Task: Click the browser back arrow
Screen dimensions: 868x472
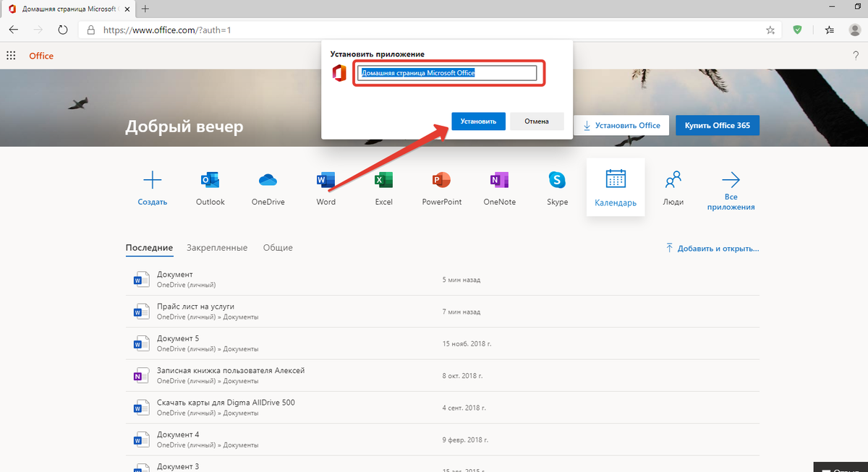Action: point(14,30)
